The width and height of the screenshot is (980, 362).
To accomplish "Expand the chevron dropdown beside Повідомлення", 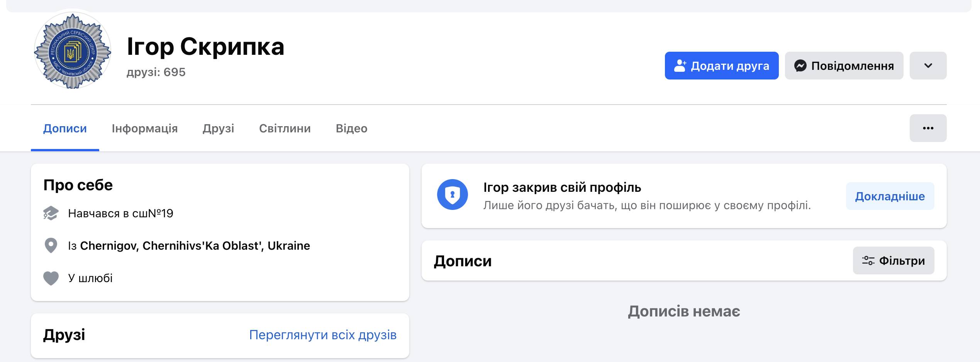I will [x=928, y=66].
